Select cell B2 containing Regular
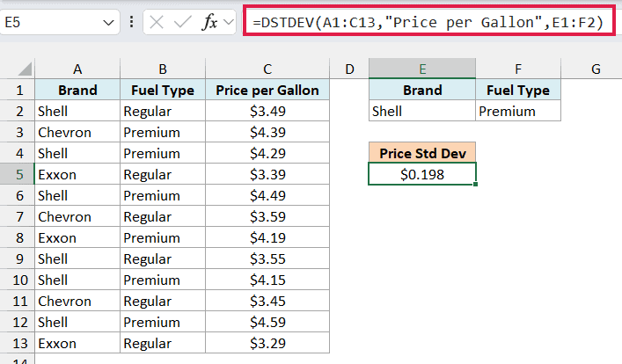The width and height of the screenshot is (622, 364). pos(163,111)
